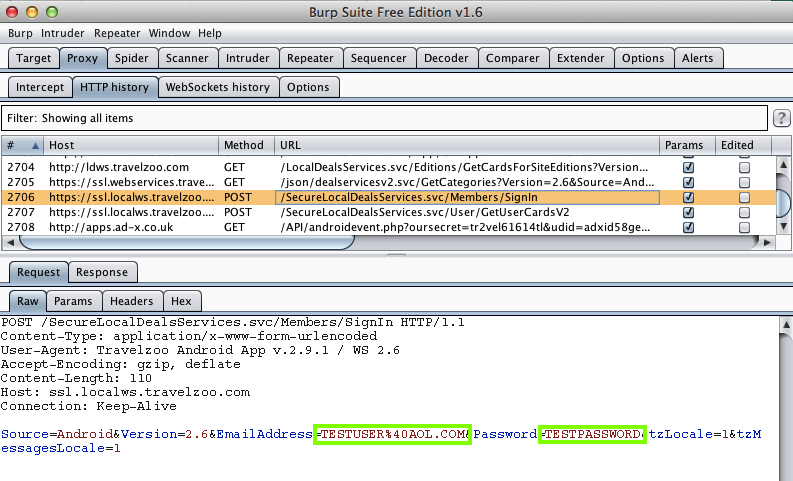Select the Proxy tab

[x=82, y=58]
